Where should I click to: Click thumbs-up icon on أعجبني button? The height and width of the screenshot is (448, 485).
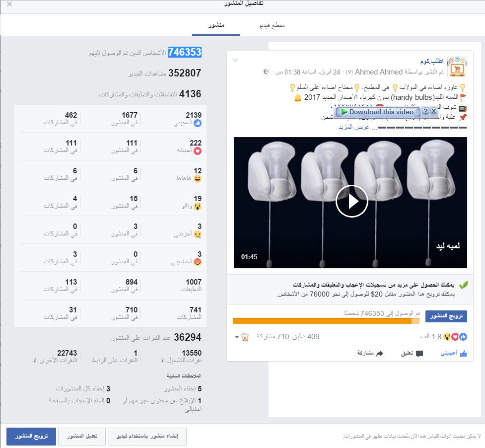tap(464, 354)
